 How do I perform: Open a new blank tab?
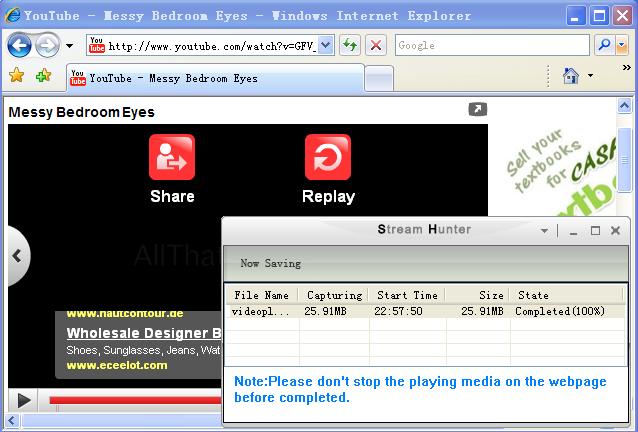(379, 78)
